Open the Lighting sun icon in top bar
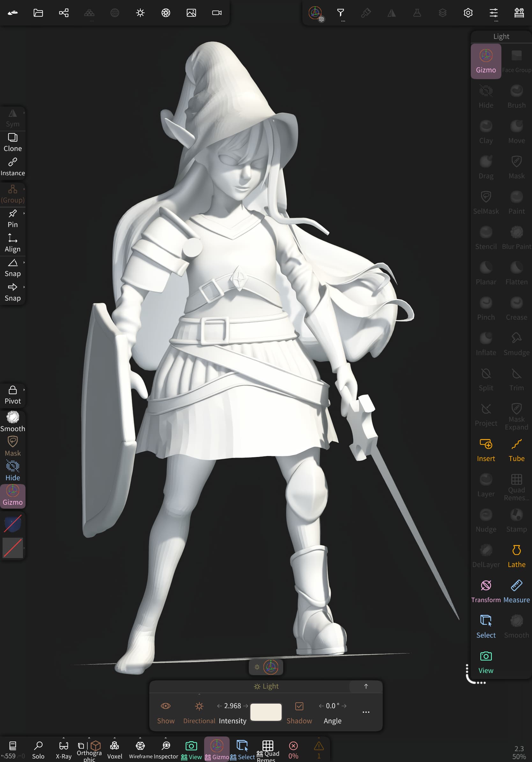This screenshot has width=532, height=762. point(140,13)
